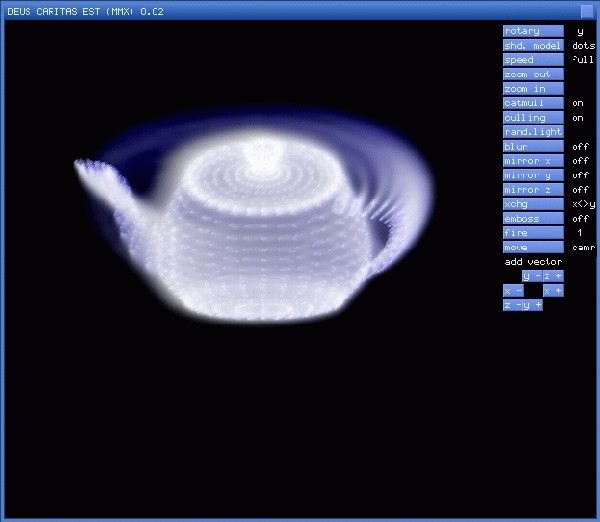Click the rotary axis button
Viewport: 600px width, 522px height.
point(532,31)
